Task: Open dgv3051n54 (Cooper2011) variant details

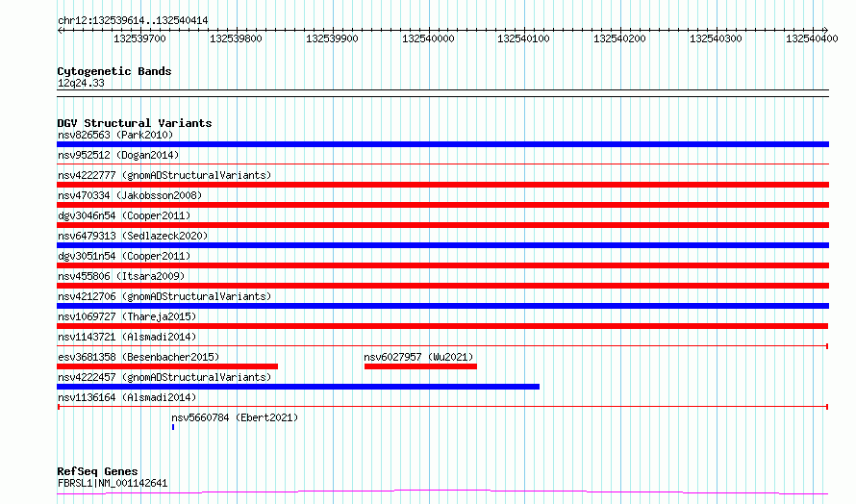Action: pos(442,265)
